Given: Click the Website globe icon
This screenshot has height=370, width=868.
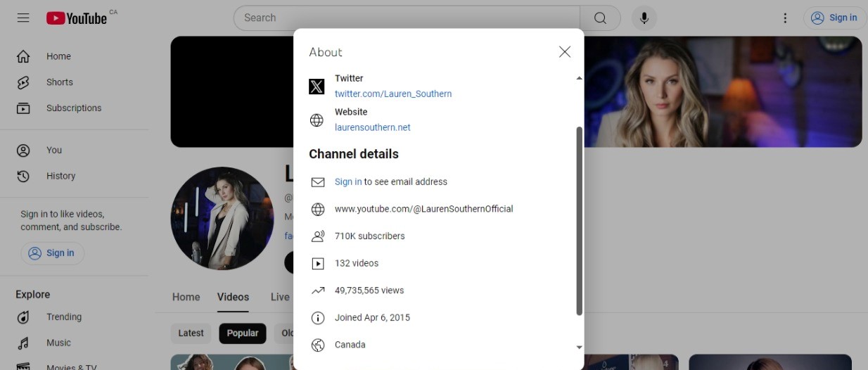Looking at the screenshot, I should [x=317, y=120].
